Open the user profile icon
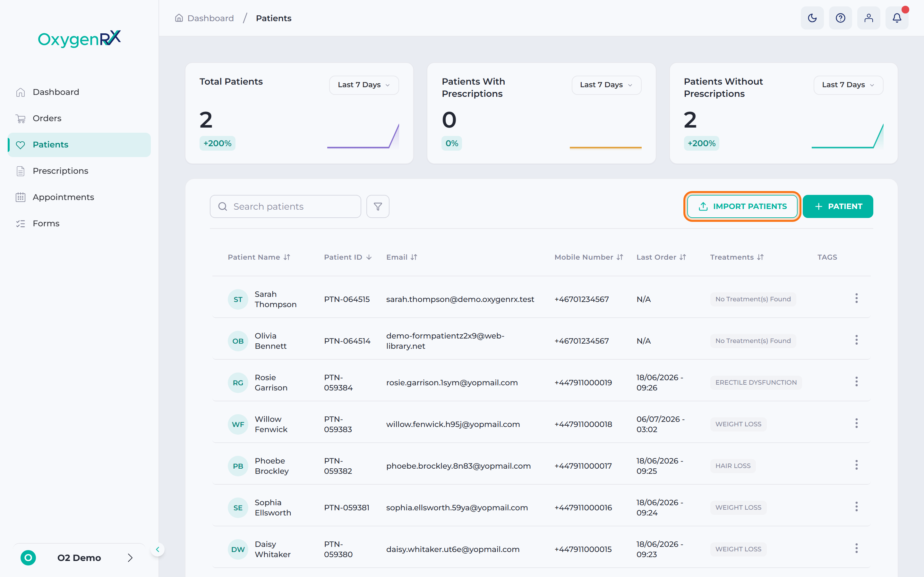This screenshot has width=924, height=577. 868,18
